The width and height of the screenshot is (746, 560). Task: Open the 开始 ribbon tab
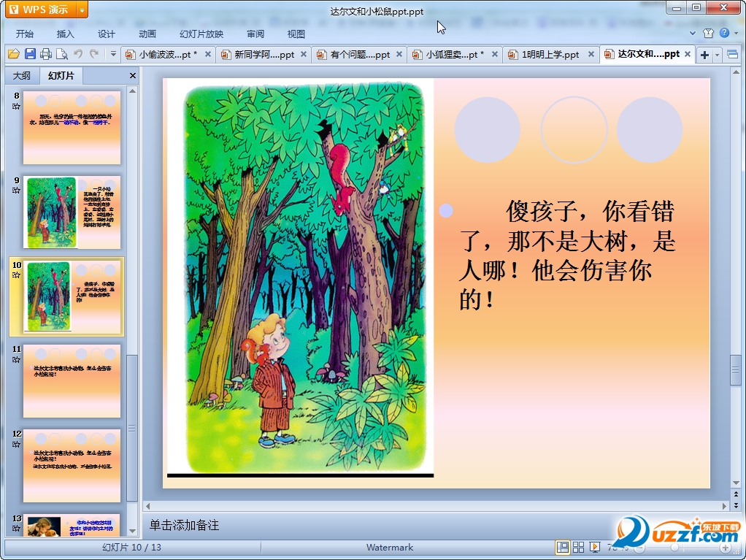(25, 34)
